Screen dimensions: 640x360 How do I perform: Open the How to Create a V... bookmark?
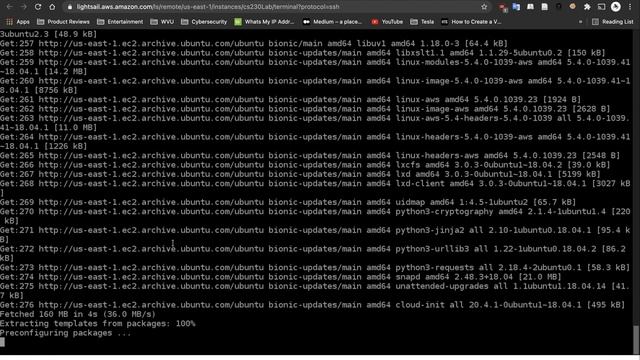(x=471, y=22)
